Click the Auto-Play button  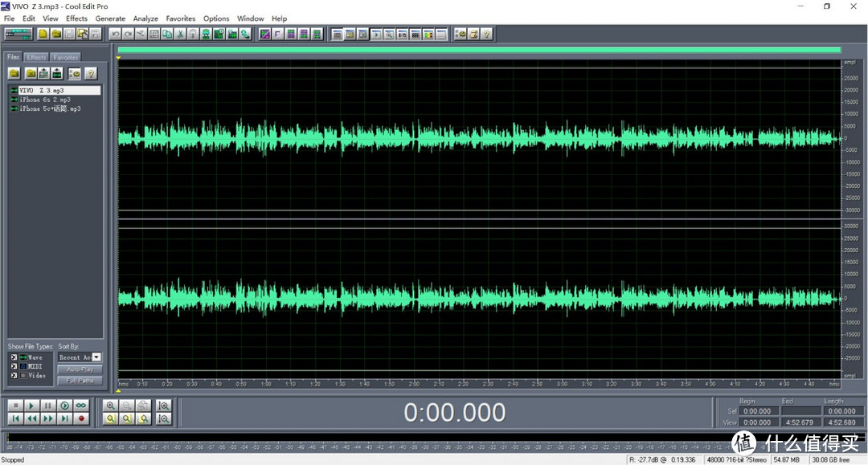80,369
